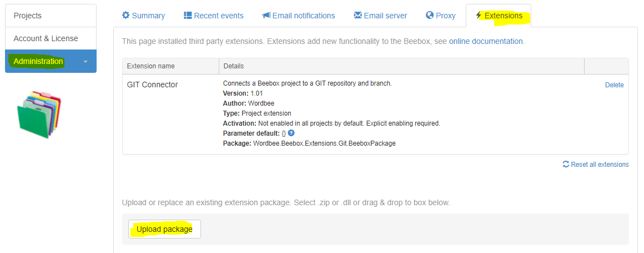Click the Parameter default help icon

291,133
